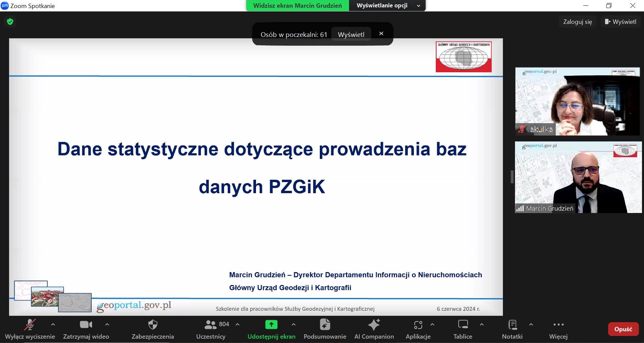Click the red Opuść leave button
The image size is (644, 343).
(623, 329)
